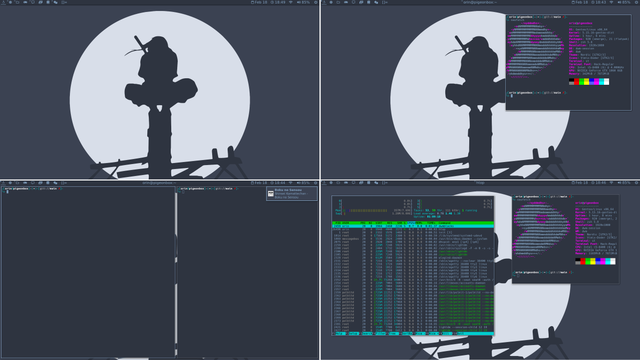The height and width of the screenshot is (360, 640).
Task: Click the clock on the split-terminal desktop's bar
Action: click(x=279, y=183)
